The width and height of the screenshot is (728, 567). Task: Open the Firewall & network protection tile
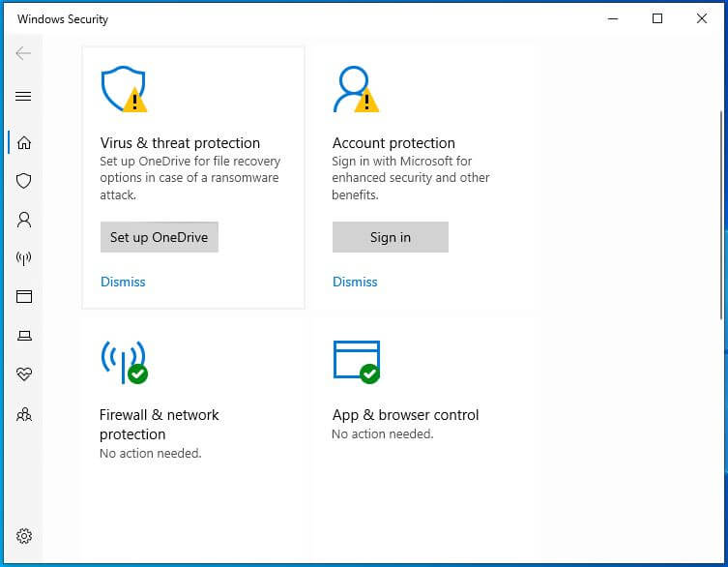click(x=160, y=424)
